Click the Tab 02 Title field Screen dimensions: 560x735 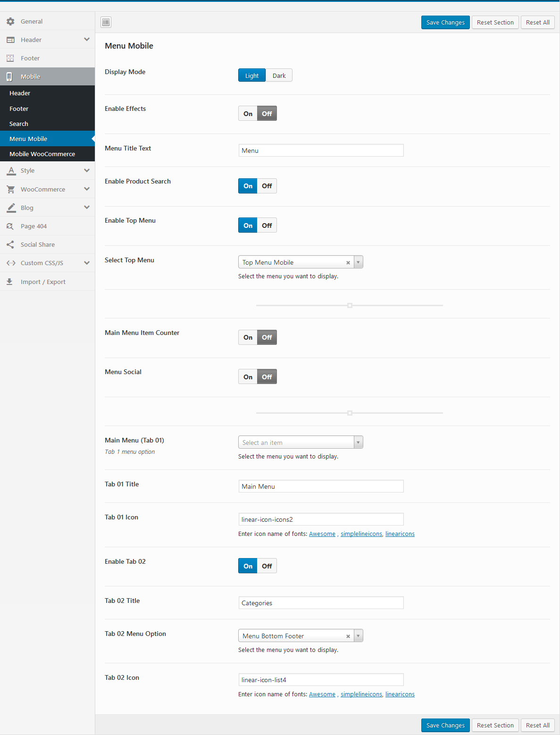(x=321, y=603)
